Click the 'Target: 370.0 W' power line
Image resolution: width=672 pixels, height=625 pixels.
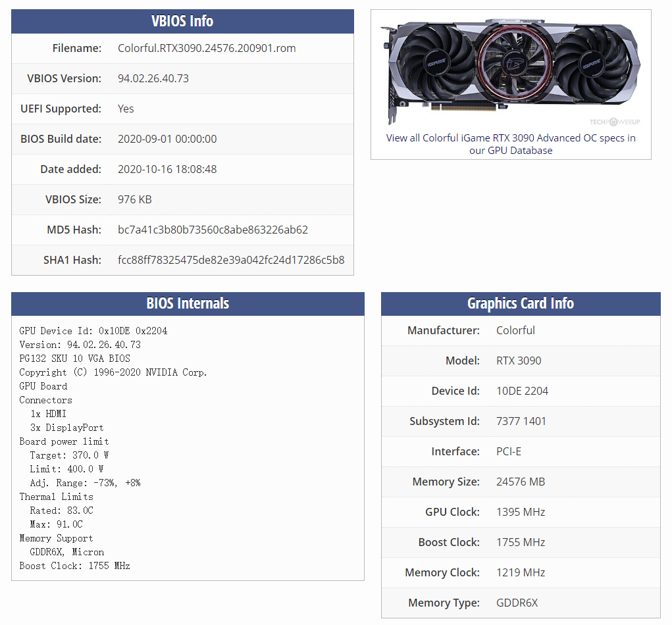[69, 455]
